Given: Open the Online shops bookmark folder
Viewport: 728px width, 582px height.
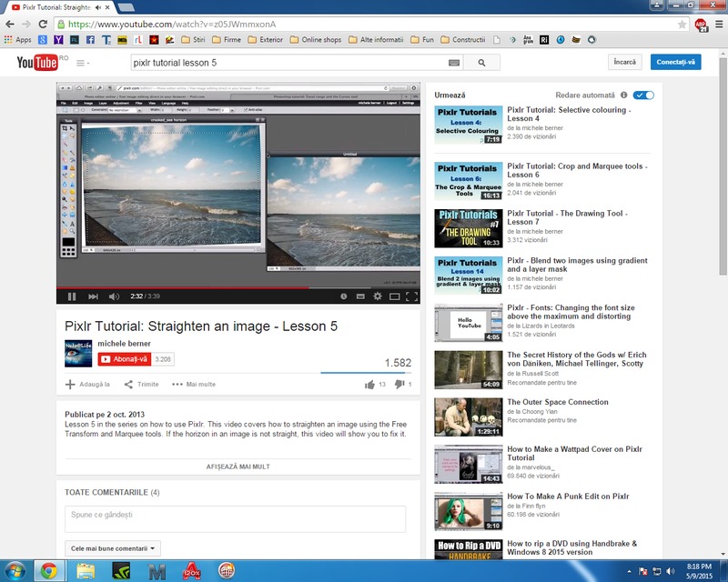Looking at the screenshot, I should pos(316,40).
